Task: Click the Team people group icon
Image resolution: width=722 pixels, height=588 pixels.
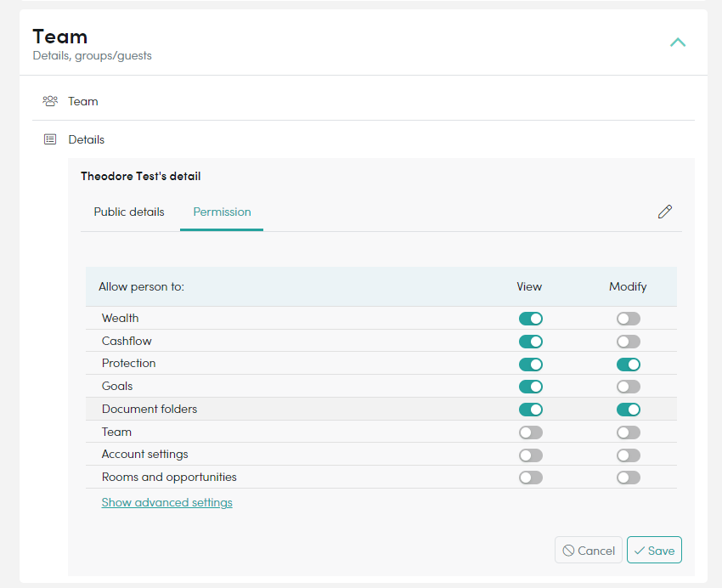Action: 50,101
